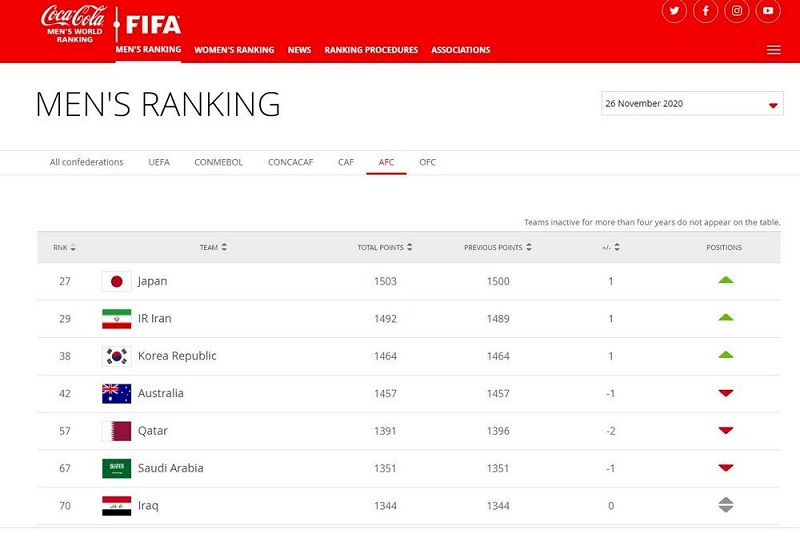The image size is (800, 545).
Task: Sort by Team column sort arrows
Action: point(224,248)
